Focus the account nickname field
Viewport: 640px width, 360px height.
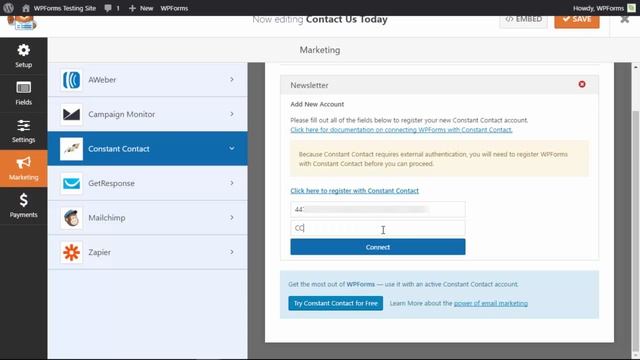click(378, 228)
